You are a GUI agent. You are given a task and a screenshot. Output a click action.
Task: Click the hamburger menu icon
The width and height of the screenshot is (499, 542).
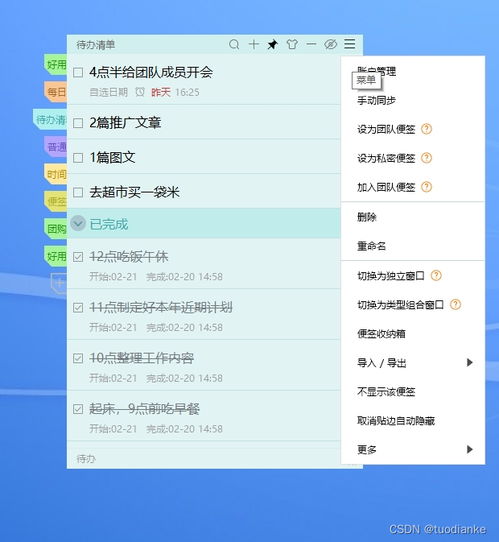click(349, 44)
